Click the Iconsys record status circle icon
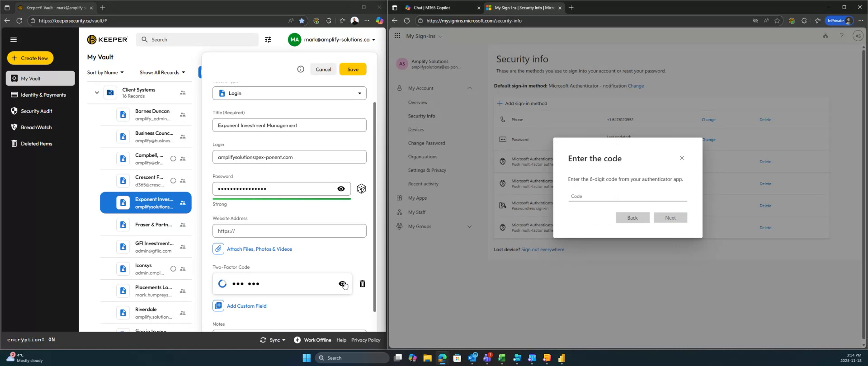This screenshot has width=868, height=366. 173,269
